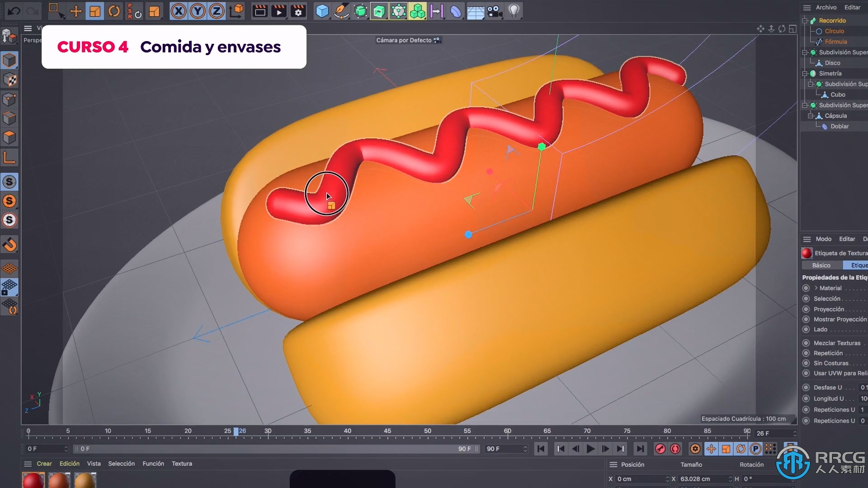
Task: Add a Camera object
Action: (x=495, y=11)
